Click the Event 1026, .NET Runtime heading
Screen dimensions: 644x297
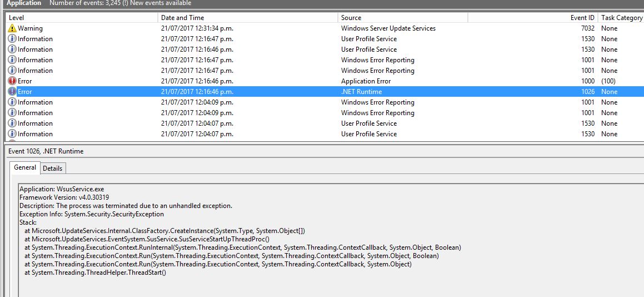[46, 151]
